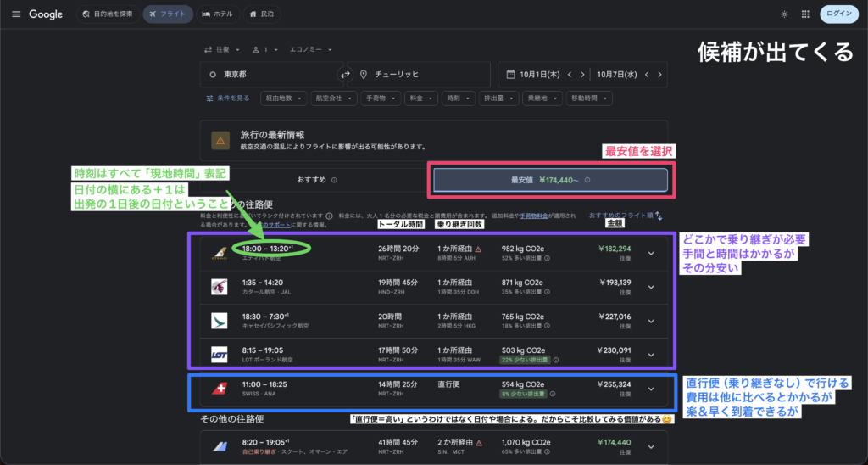Go to previous return date
Image resolution: width=868 pixels, height=465 pixels.
point(647,75)
